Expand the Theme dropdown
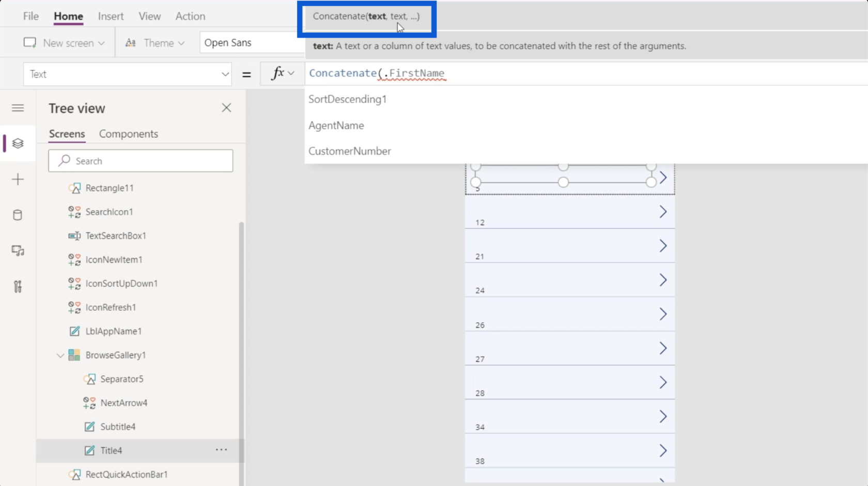Image resolution: width=868 pixels, height=486 pixels. pos(181,43)
